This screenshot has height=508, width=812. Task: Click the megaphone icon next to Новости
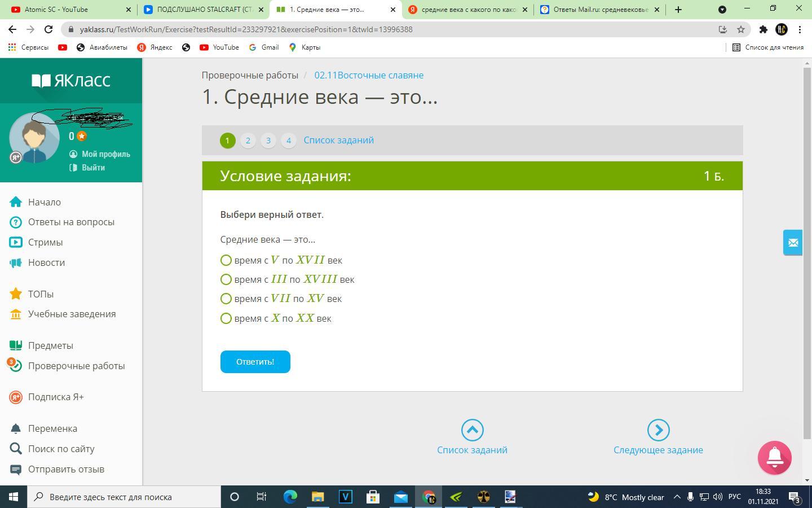pos(16,262)
